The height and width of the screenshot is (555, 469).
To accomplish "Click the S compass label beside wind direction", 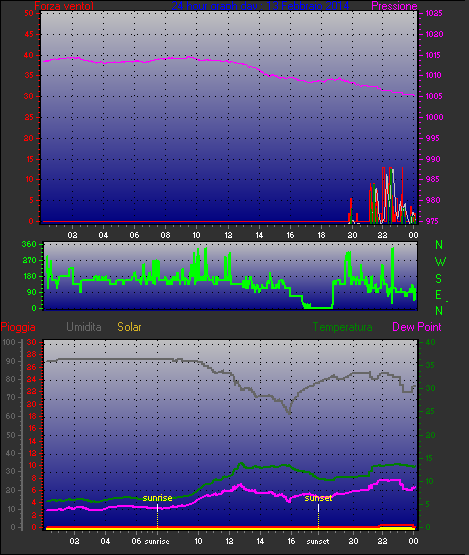I will tap(439, 279).
